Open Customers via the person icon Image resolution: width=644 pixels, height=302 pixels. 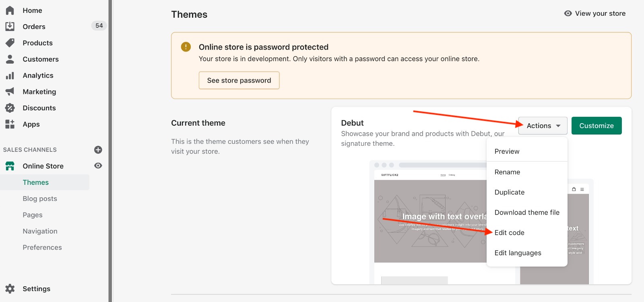click(x=10, y=59)
